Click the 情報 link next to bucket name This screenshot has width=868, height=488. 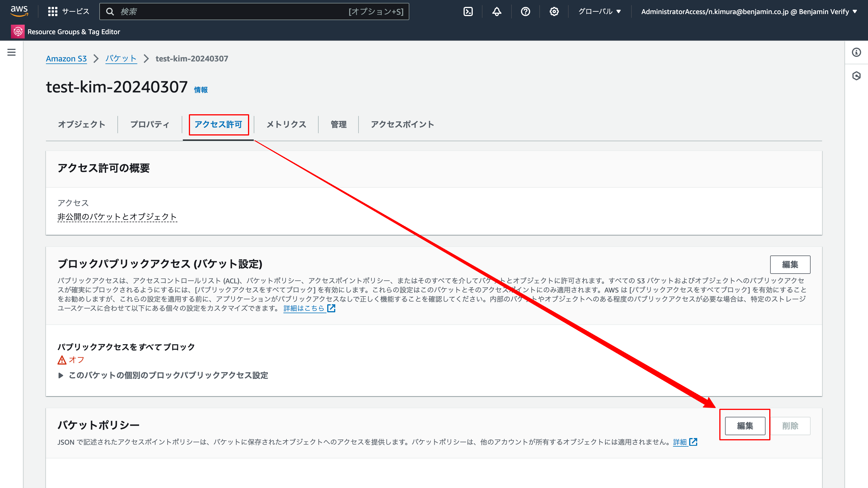coord(201,90)
